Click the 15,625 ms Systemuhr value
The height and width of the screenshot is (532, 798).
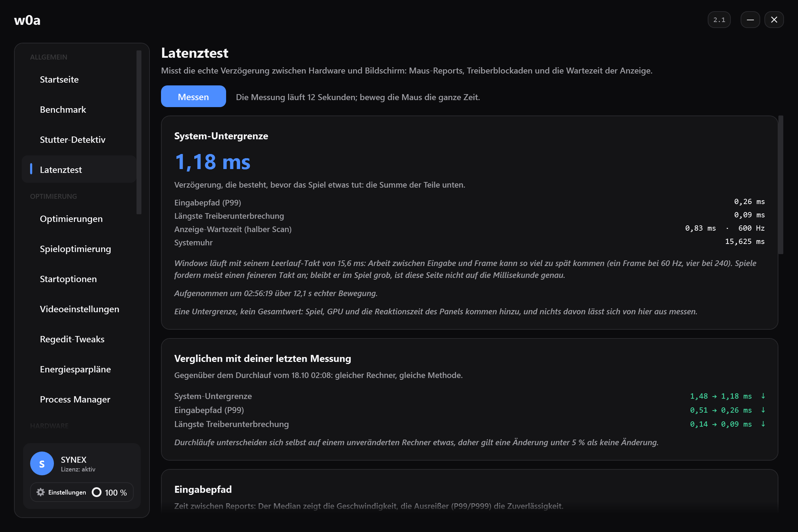coord(745,241)
